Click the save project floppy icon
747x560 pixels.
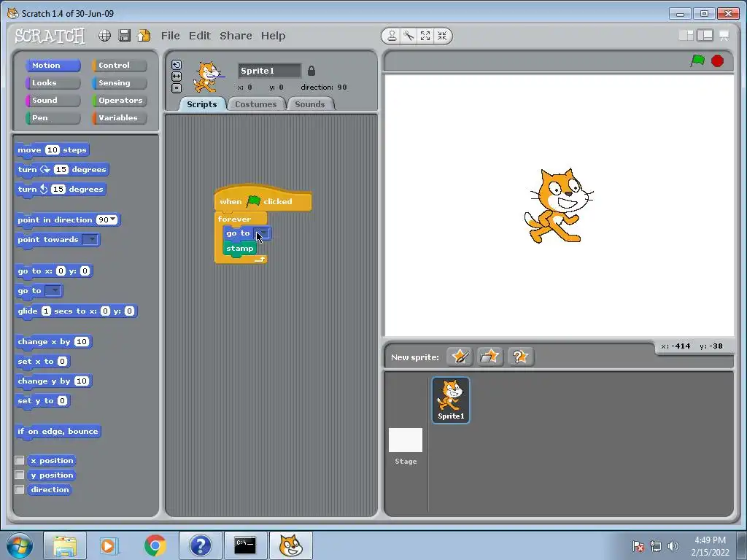point(124,36)
